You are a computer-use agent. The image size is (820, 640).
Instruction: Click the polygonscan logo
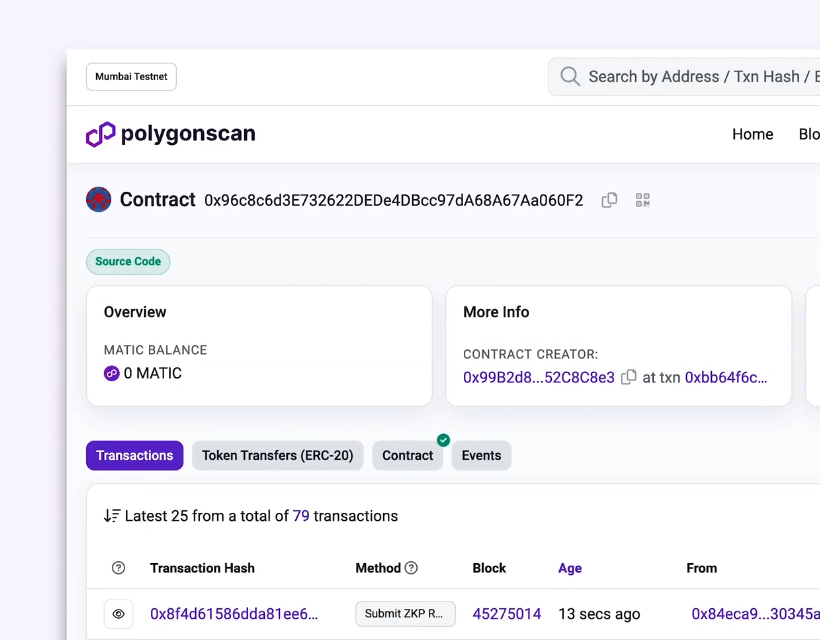point(170,134)
